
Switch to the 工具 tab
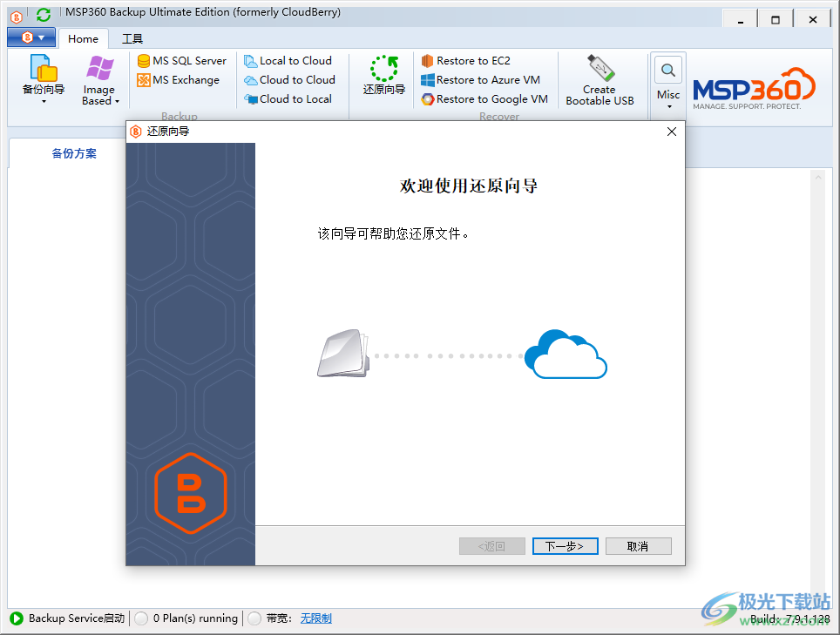(x=132, y=38)
